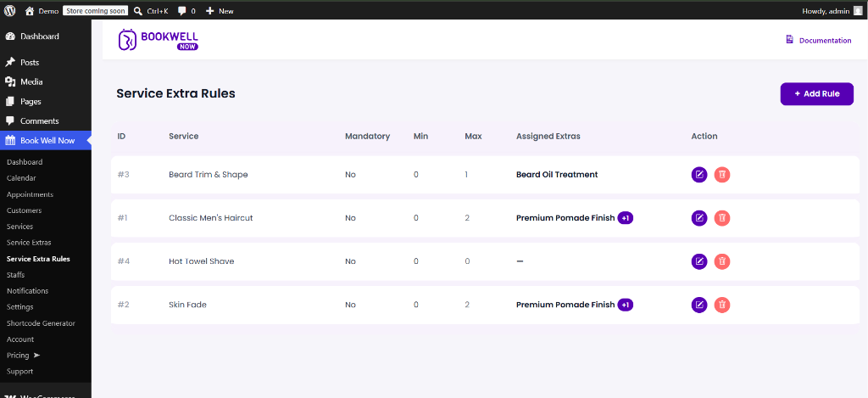Click Premium Pomade Finish in Skin Fade row
Viewport: 868px width, 398px height.
click(x=565, y=305)
